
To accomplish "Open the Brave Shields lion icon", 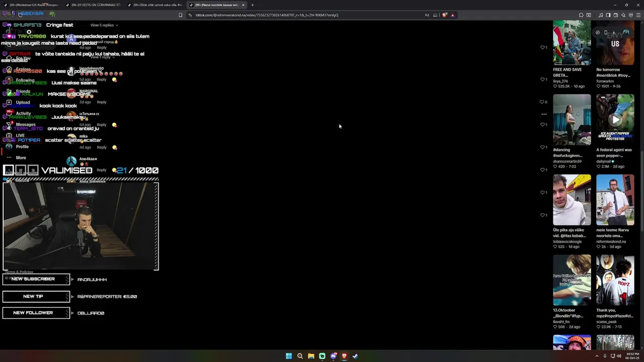I will click(x=444, y=15).
